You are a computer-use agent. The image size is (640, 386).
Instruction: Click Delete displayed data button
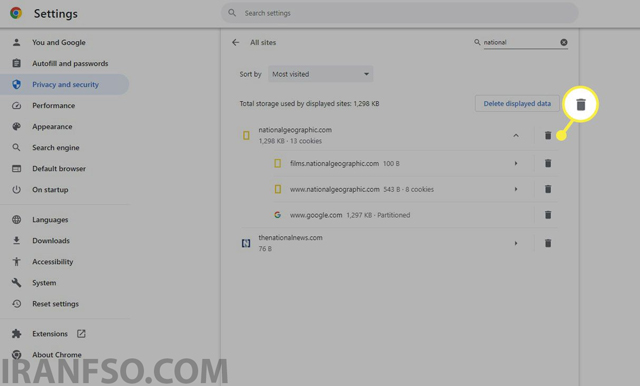tap(517, 104)
